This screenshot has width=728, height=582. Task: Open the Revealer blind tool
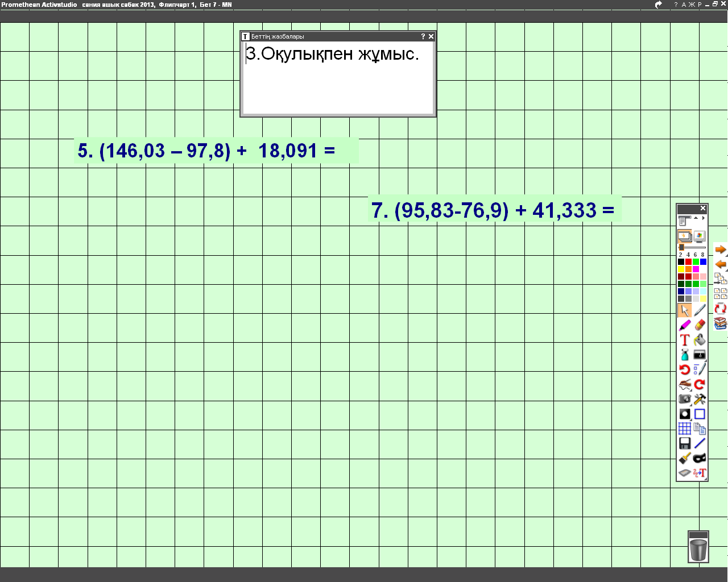[700, 355]
